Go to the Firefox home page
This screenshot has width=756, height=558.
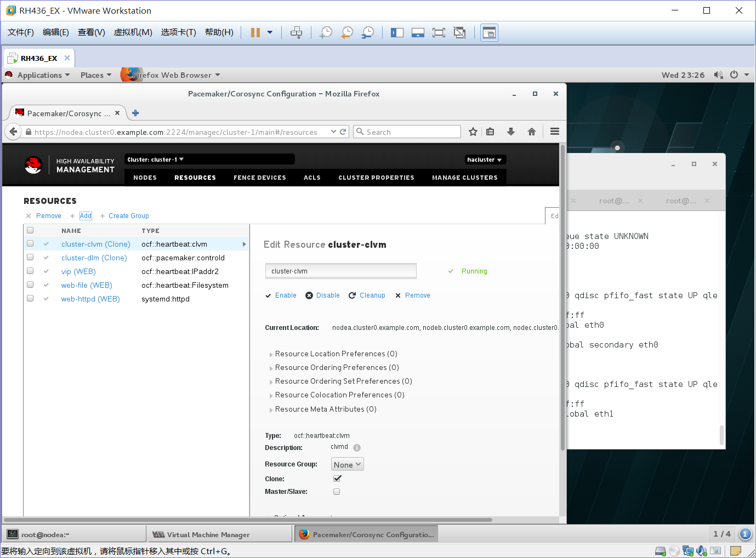pyautogui.click(x=532, y=132)
